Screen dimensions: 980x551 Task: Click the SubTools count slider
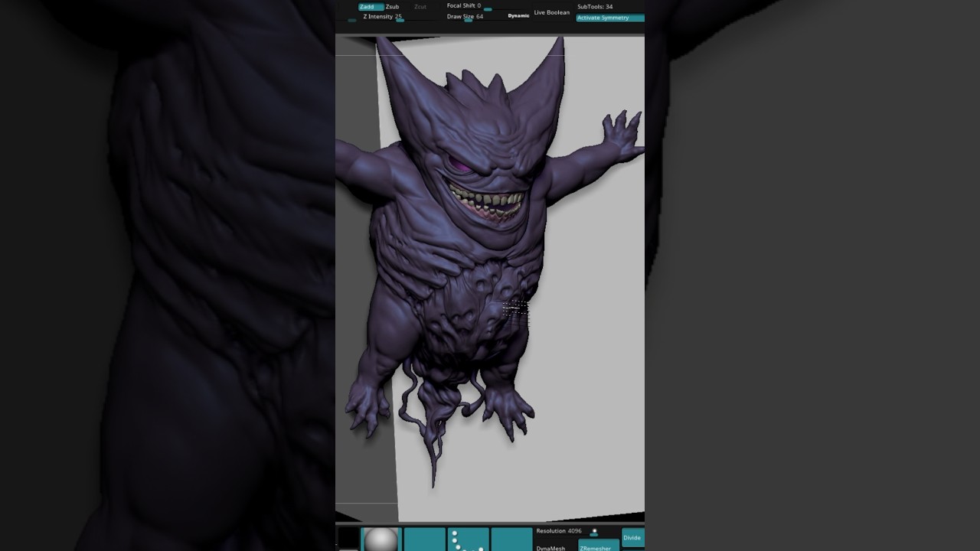coord(595,7)
